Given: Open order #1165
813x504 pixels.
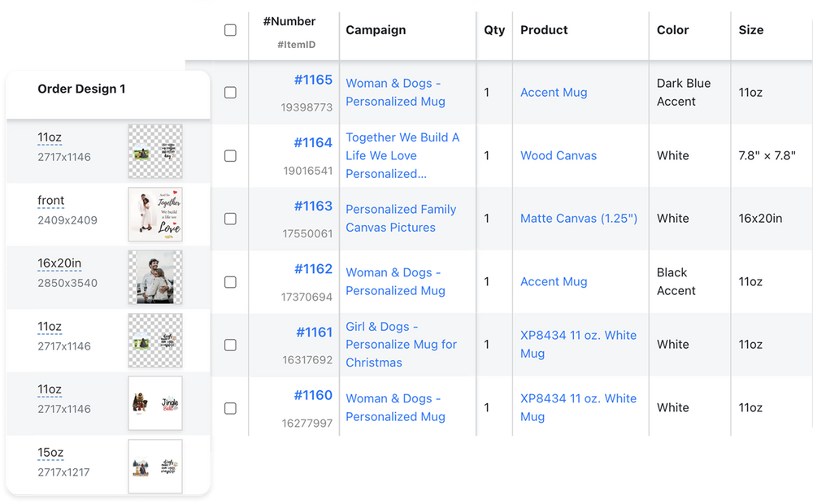Looking at the screenshot, I should 313,80.
